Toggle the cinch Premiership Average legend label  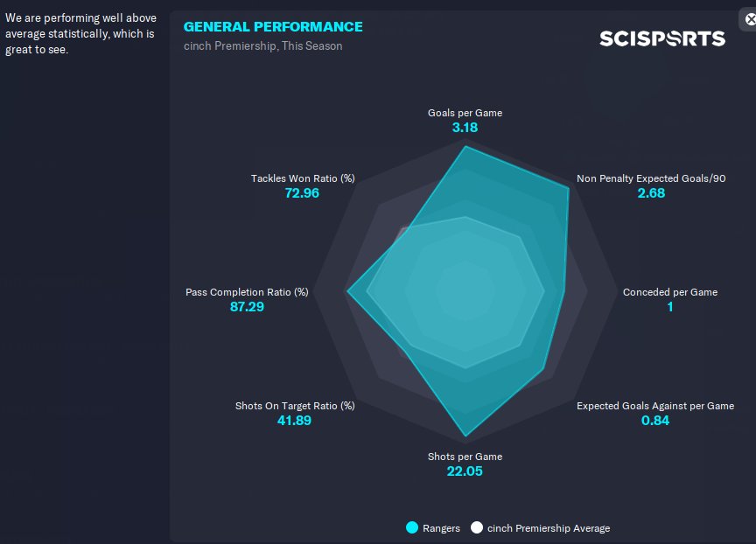[549, 528]
